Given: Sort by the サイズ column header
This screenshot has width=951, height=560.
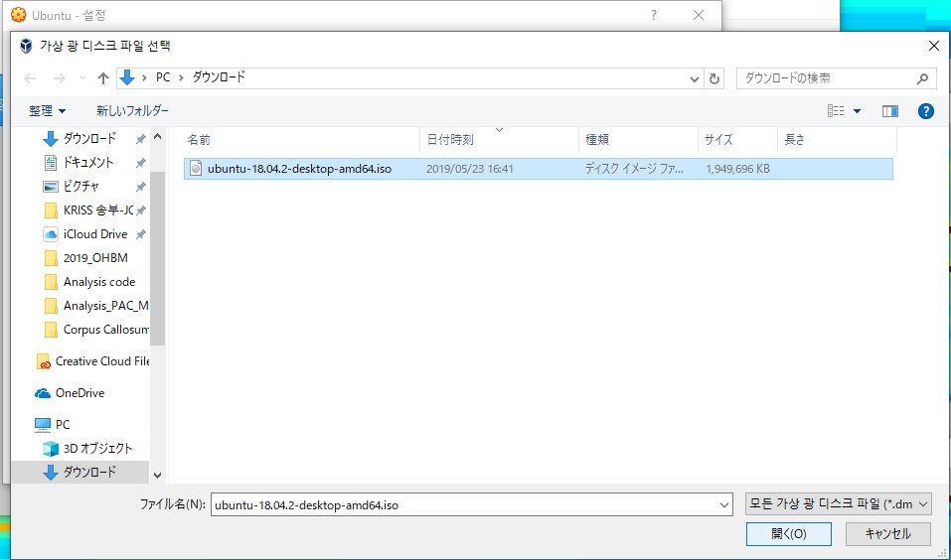Looking at the screenshot, I should point(718,140).
